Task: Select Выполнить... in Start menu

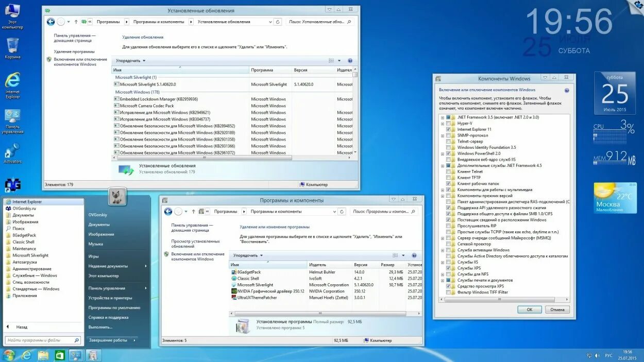Action: coord(100,327)
